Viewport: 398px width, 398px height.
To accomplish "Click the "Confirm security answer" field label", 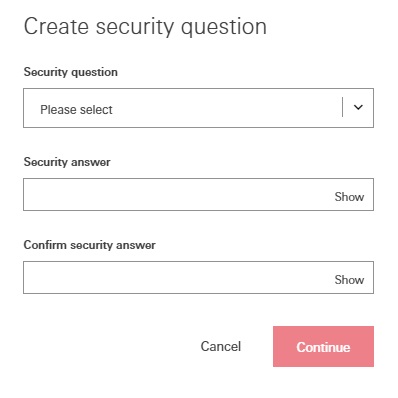I will (90, 245).
